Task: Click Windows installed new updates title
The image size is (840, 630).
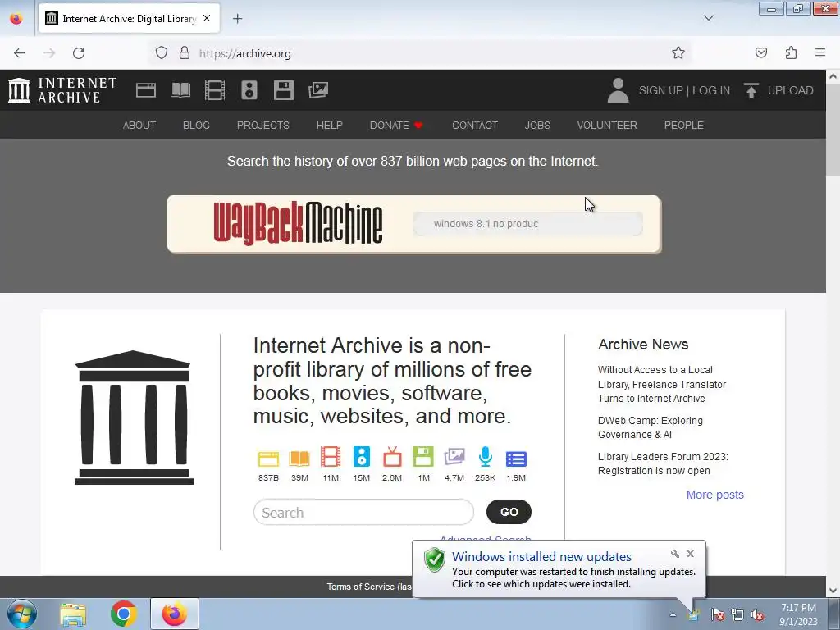Action: (x=541, y=557)
